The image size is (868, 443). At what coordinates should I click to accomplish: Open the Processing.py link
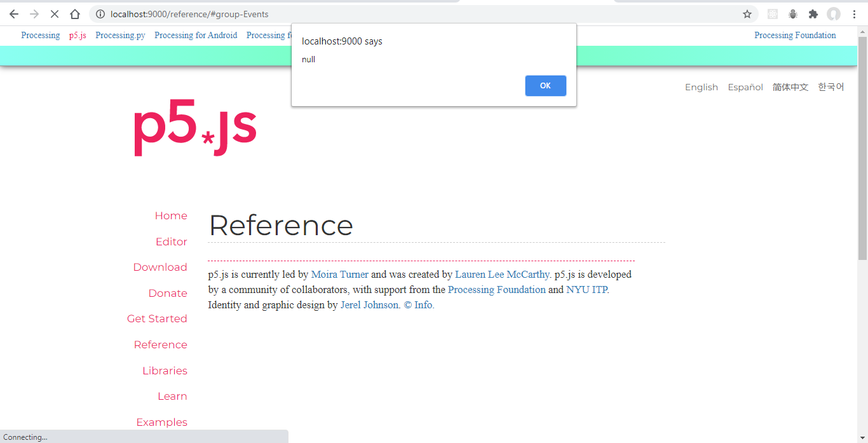click(x=120, y=36)
